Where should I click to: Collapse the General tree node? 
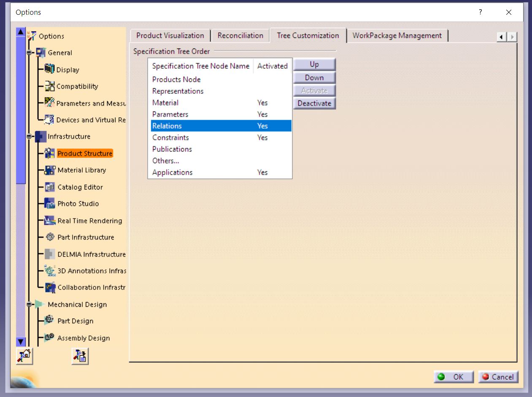(x=29, y=53)
